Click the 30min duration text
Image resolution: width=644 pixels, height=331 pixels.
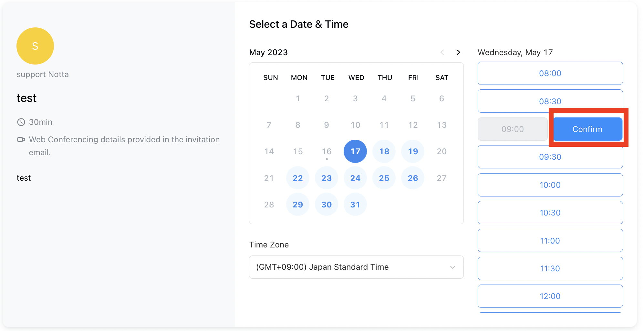[41, 122]
